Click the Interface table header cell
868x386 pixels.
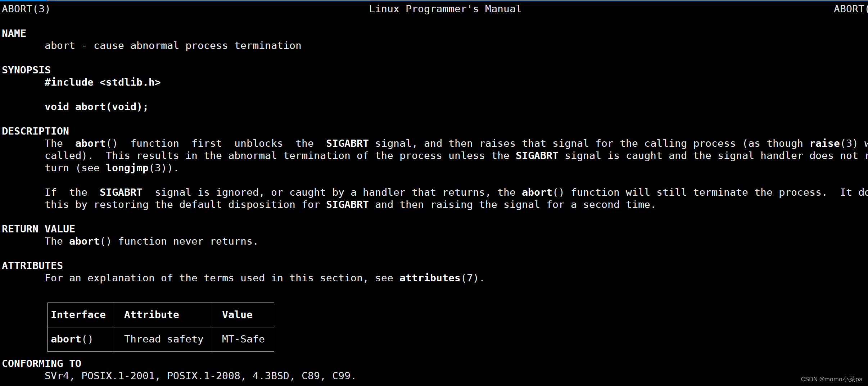point(78,315)
